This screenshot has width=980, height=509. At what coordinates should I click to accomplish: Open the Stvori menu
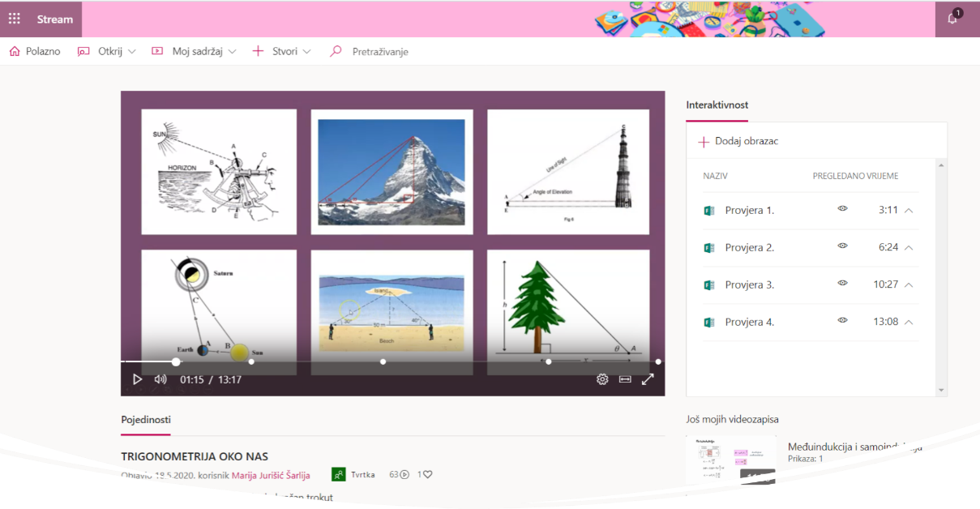[281, 51]
